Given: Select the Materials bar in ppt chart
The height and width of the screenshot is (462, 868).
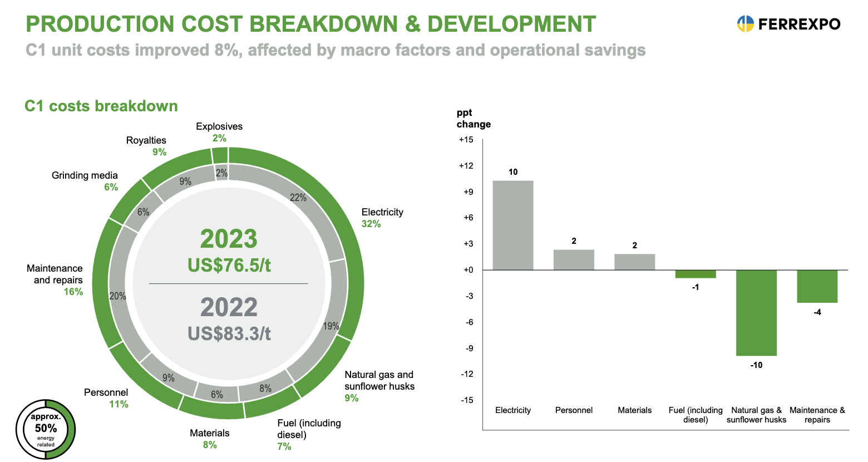Looking at the screenshot, I should [x=634, y=262].
